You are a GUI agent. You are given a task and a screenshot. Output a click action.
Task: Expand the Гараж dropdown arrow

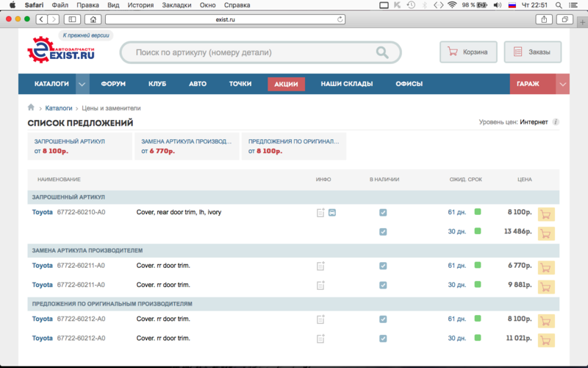(x=562, y=84)
